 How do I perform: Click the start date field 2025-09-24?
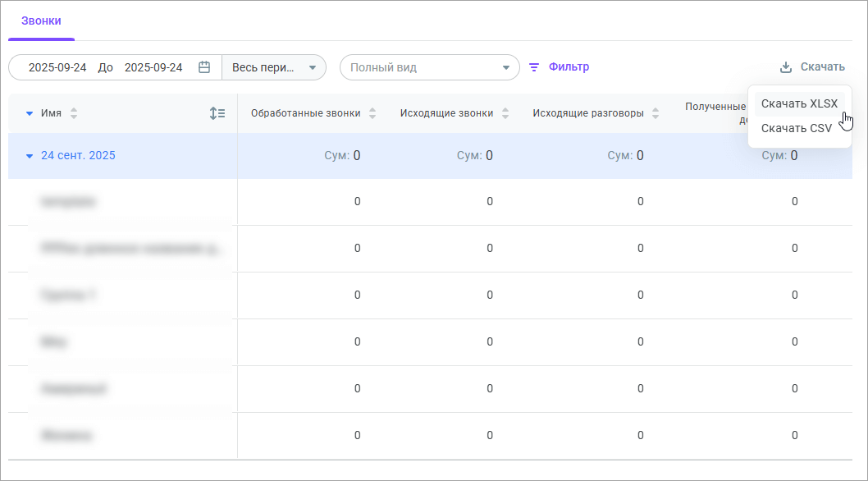57,67
